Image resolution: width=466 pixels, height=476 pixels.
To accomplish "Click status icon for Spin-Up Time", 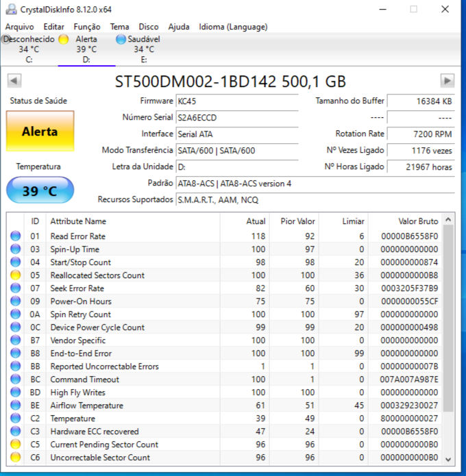I will 16,249.
